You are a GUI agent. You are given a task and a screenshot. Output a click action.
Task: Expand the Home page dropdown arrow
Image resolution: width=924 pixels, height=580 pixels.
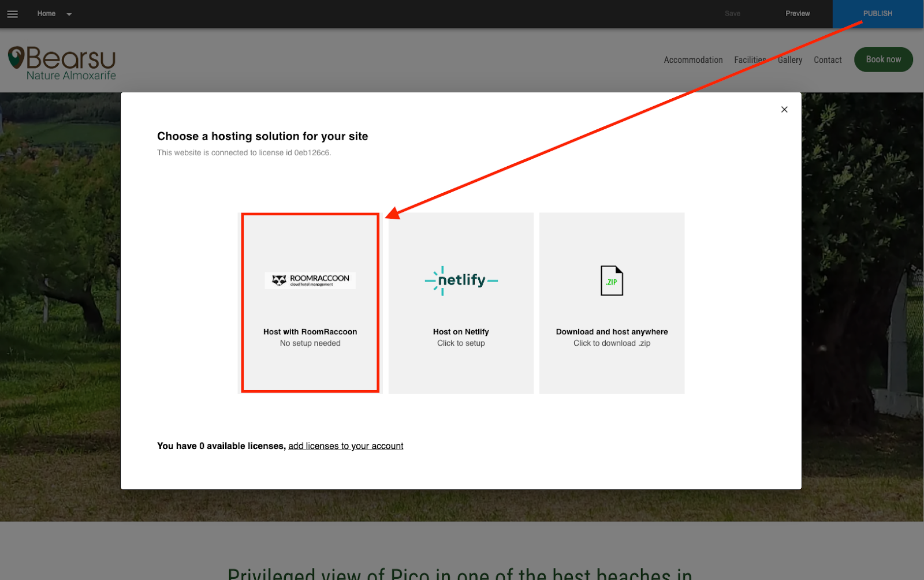69,14
